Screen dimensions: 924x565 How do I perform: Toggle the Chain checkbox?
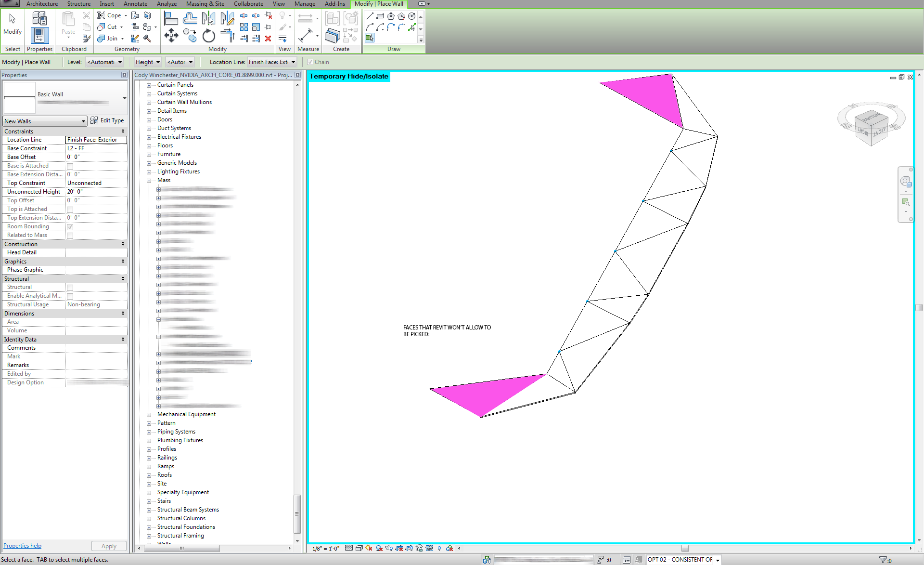310,62
